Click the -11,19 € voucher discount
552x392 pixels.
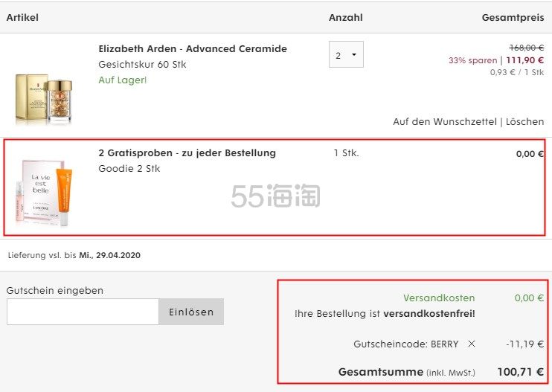[x=525, y=344]
